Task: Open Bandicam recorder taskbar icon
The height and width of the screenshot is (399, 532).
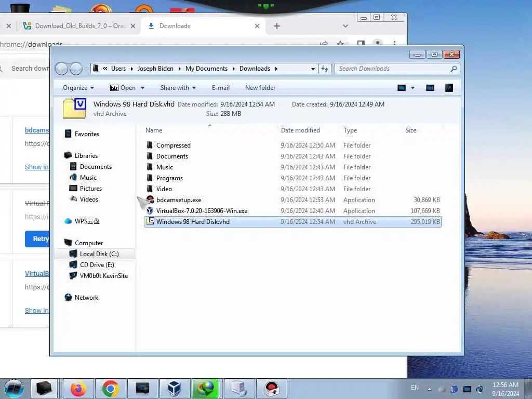Action: coord(271,389)
